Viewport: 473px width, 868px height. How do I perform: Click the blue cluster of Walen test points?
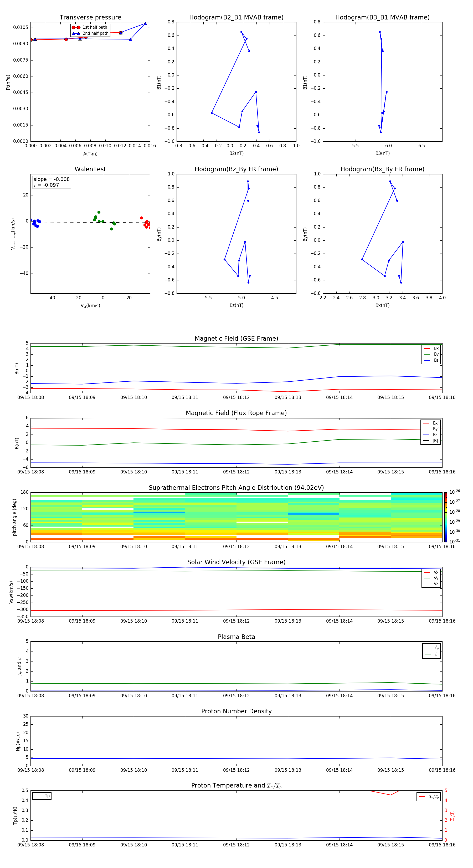[35, 223]
